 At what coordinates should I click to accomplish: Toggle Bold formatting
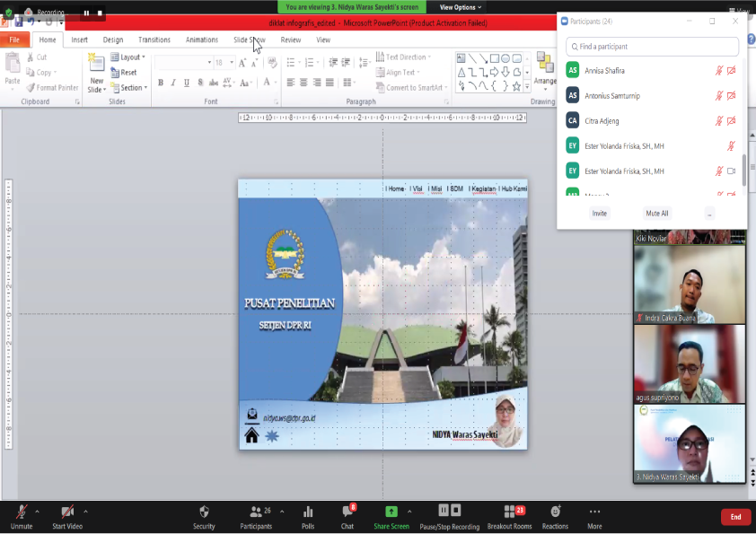161,83
